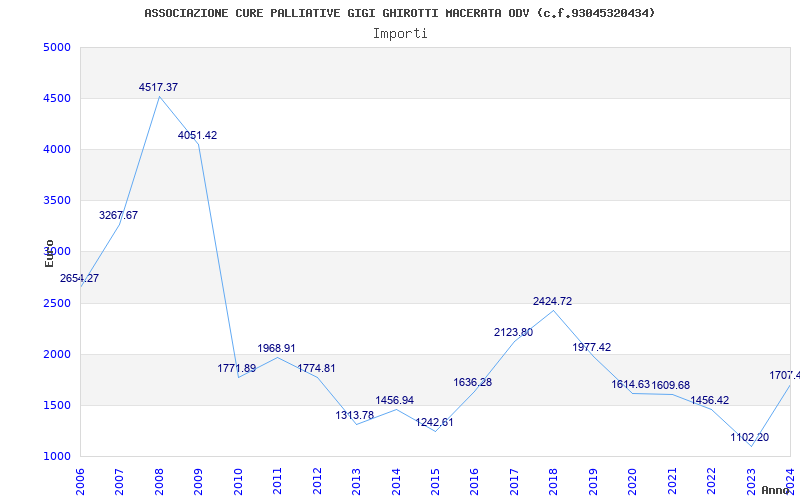Click the data label 2424.72

(553, 302)
